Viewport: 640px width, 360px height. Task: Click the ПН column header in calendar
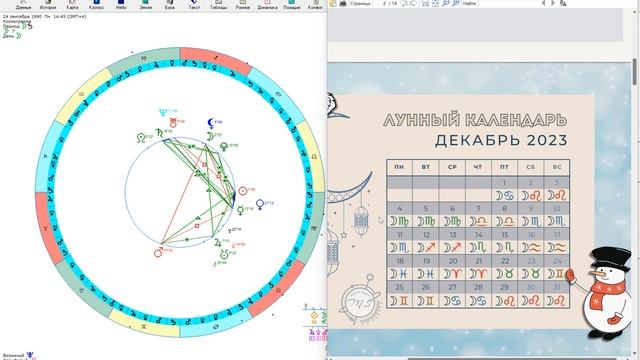pyautogui.click(x=399, y=167)
